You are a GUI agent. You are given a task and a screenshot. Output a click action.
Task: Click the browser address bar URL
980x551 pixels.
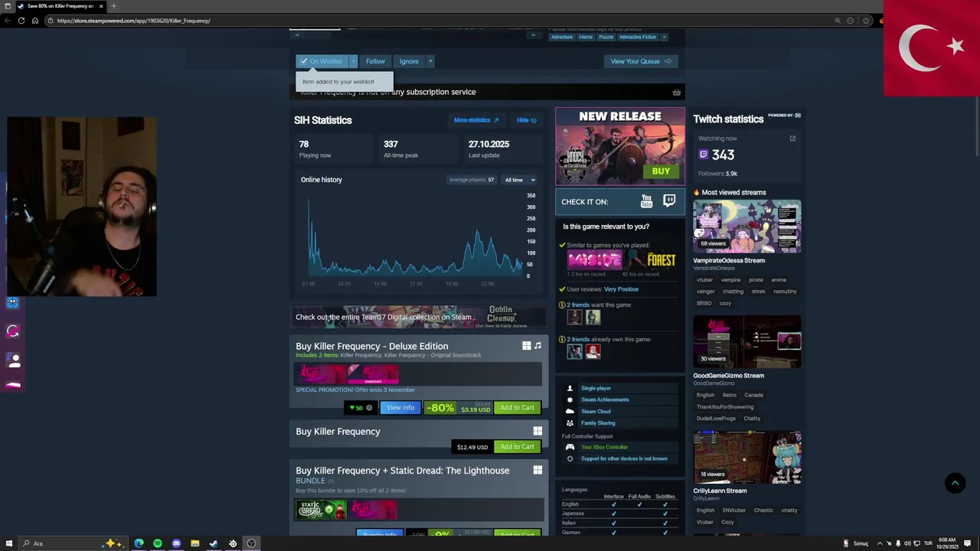(x=133, y=21)
